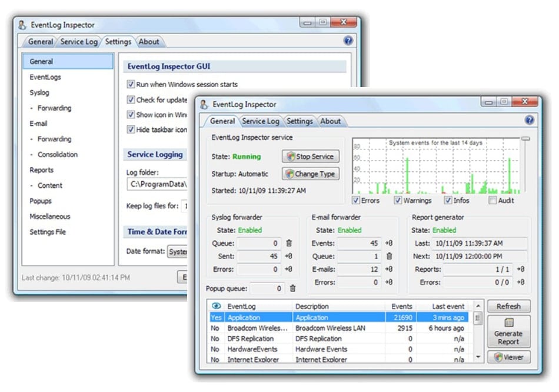Click the app icon in front window title bar
Viewport: 559px width, 392px height.
pyautogui.click(x=204, y=104)
